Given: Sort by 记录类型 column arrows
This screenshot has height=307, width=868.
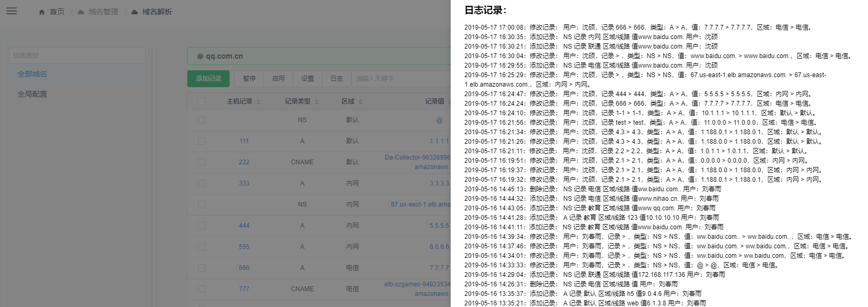Looking at the screenshot, I should 316,101.
